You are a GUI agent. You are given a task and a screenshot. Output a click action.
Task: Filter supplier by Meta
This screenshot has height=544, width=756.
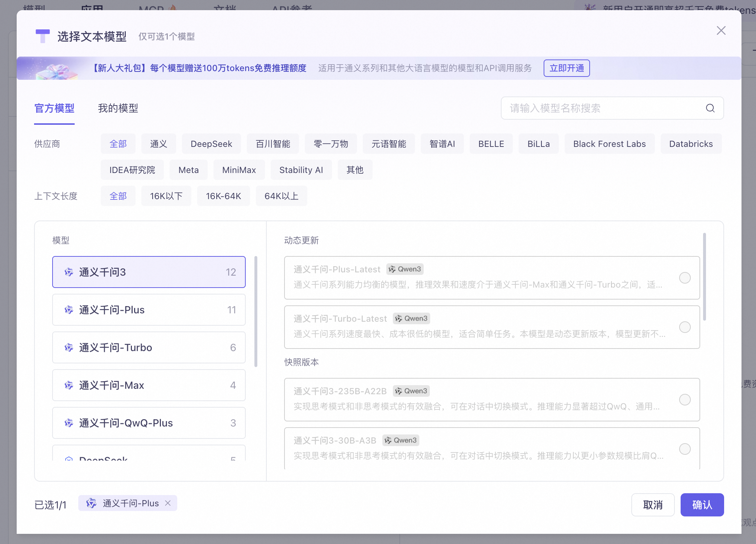click(x=188, y=170)
